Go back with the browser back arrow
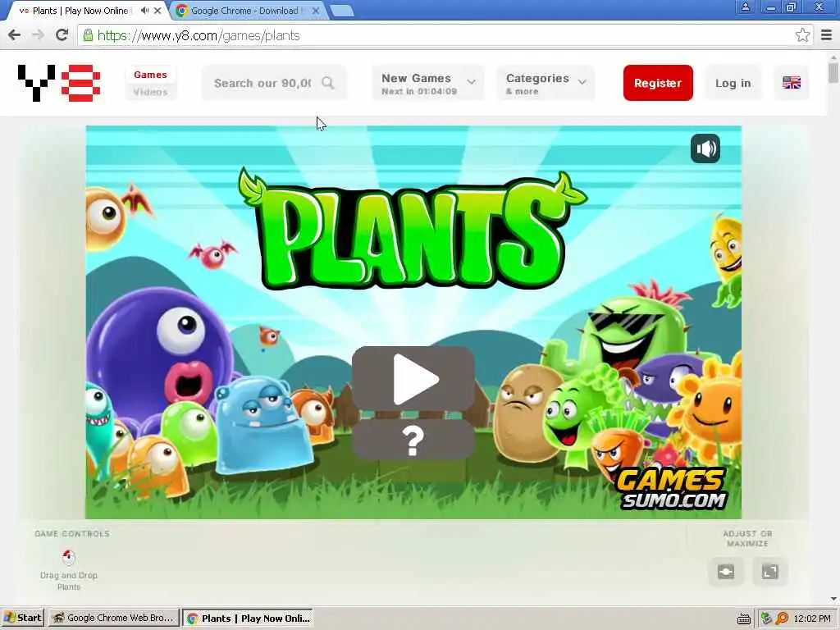Screen dimensions: 840x630 [15, 35]
